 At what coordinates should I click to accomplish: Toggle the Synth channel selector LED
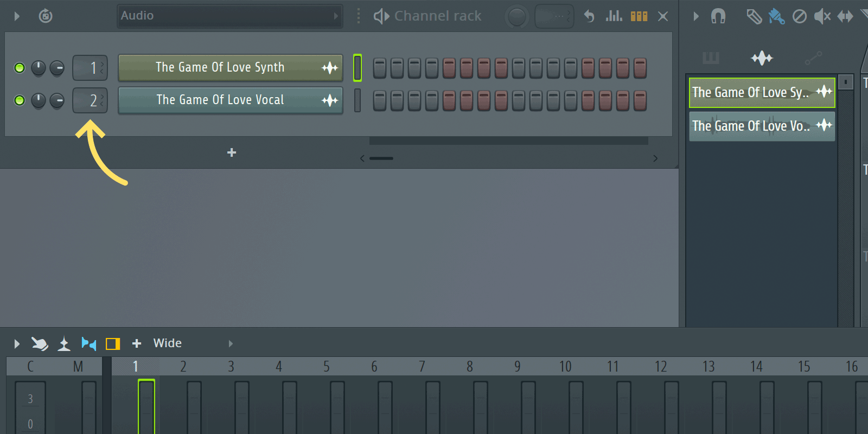click(x=358, y=68)
